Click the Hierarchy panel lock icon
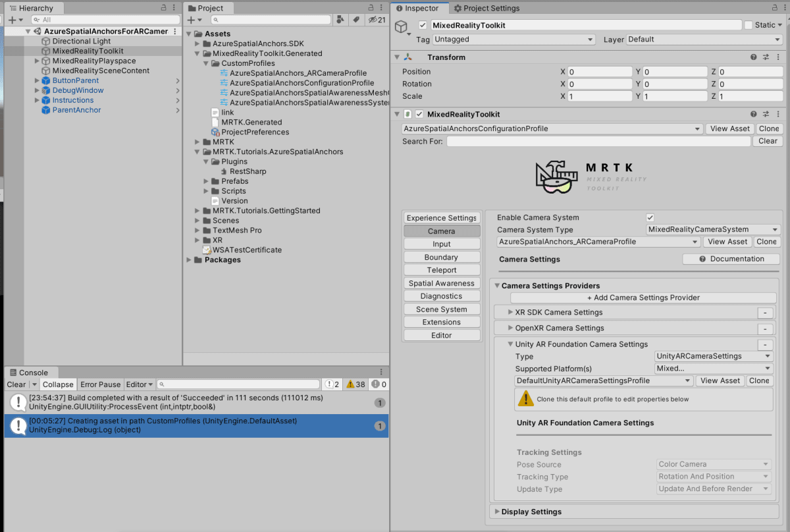790x532 pixels. tap(164, 8)
